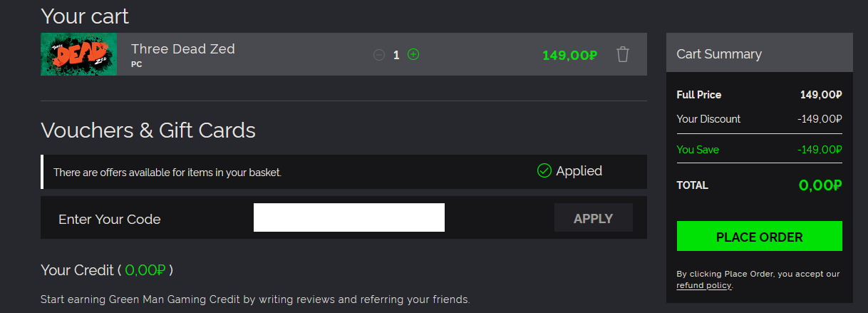The image size is (868, 313).
Task: Open the refund policy link
Action: point(704,285)
